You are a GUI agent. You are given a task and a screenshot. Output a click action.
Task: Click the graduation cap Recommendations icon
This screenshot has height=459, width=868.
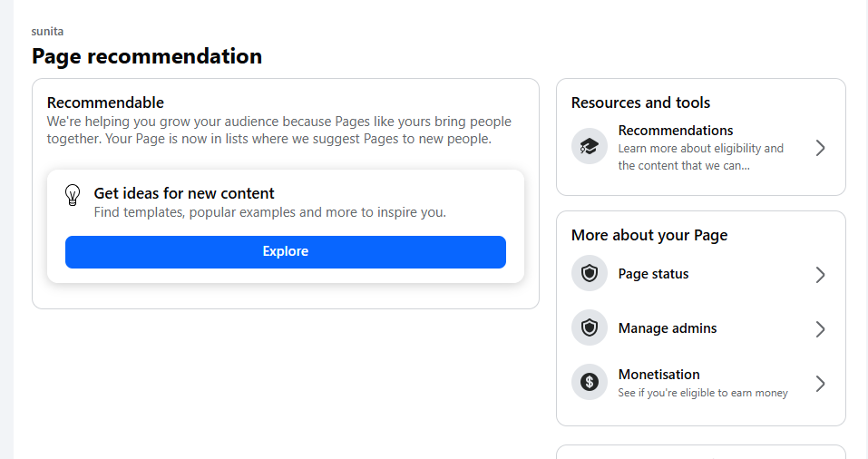590,147
